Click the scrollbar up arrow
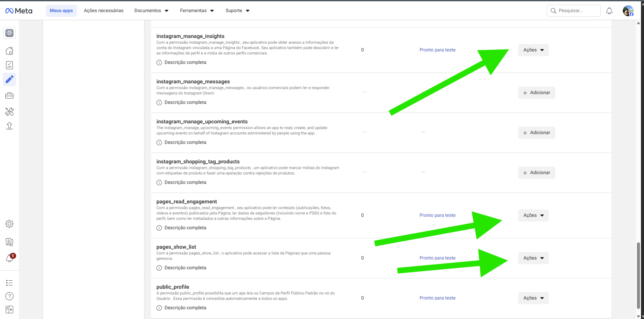Image resolution: width=644 pixels, height=319 pixels. 638,23
